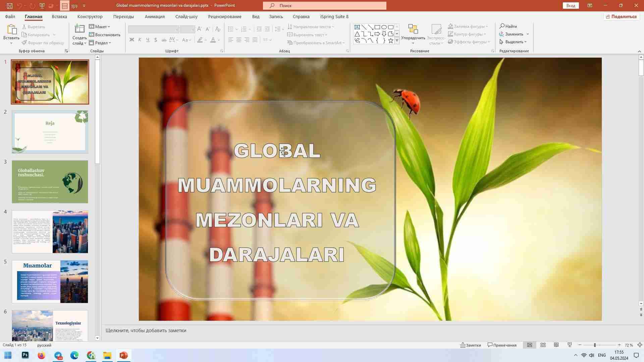
Task: Increase list indent level icon
Action: [267, 29]
